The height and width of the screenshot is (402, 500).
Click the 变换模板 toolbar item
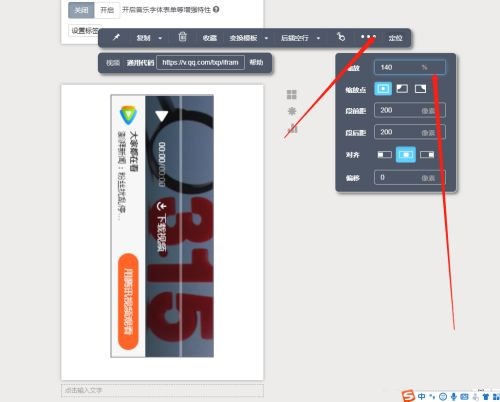tap(243, 38)
